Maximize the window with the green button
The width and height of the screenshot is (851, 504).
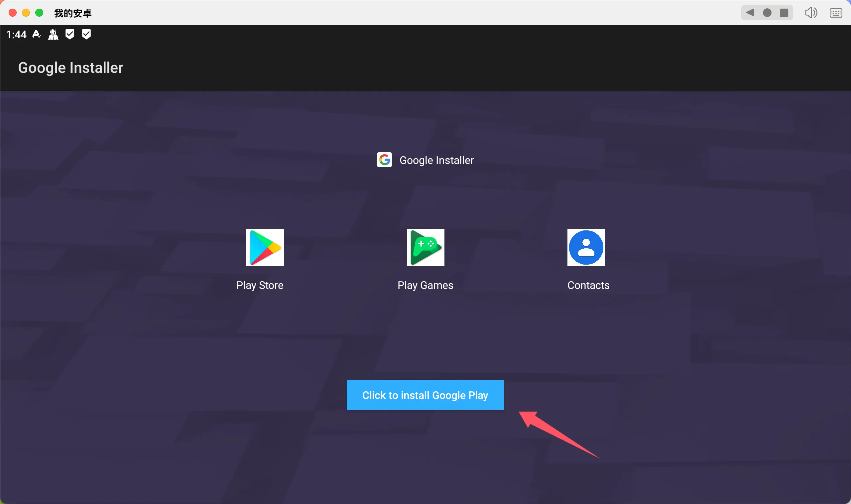[39, 13]
